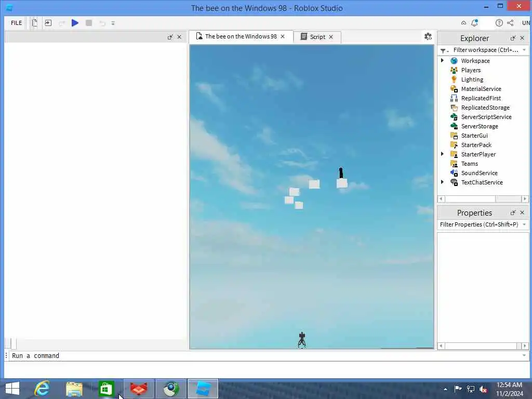Image resolution: width=532 pixels, height=399 pixels.
Task: Select Lighting in Explorer
Action: (472, 79)
